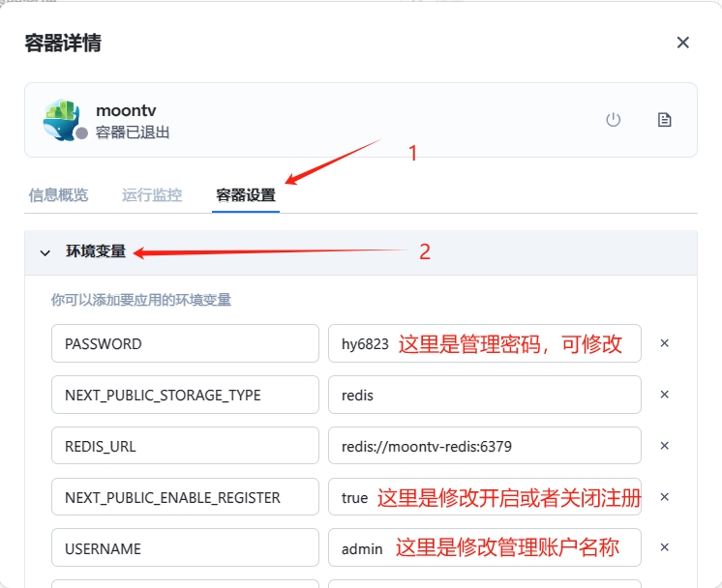Switch to the 运行监控 tab
Viewport: 722px width, 588px height.
(152, 195)
